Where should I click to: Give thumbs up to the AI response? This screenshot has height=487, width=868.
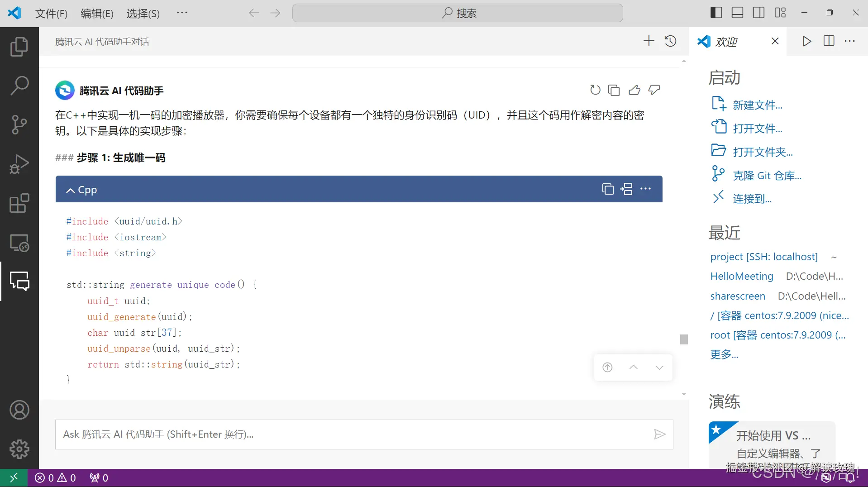[634, 90]
